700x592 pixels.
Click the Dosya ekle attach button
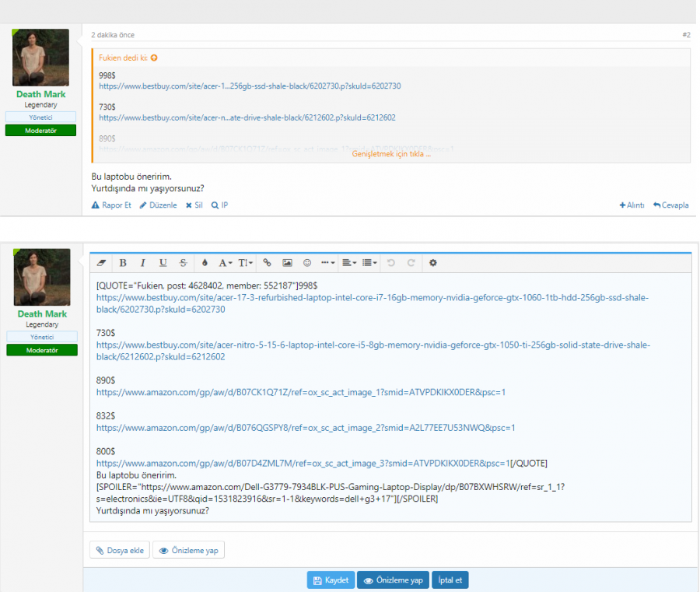click(120, 550)
